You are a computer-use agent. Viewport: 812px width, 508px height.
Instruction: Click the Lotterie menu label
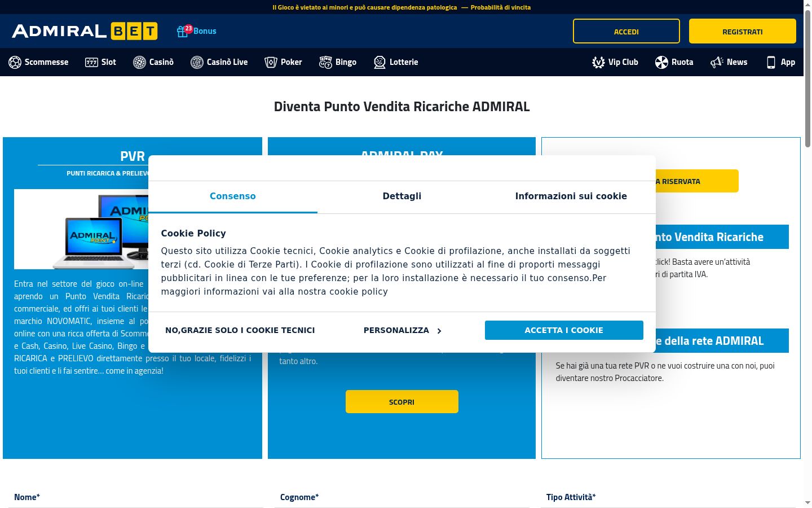click(404, 62)
